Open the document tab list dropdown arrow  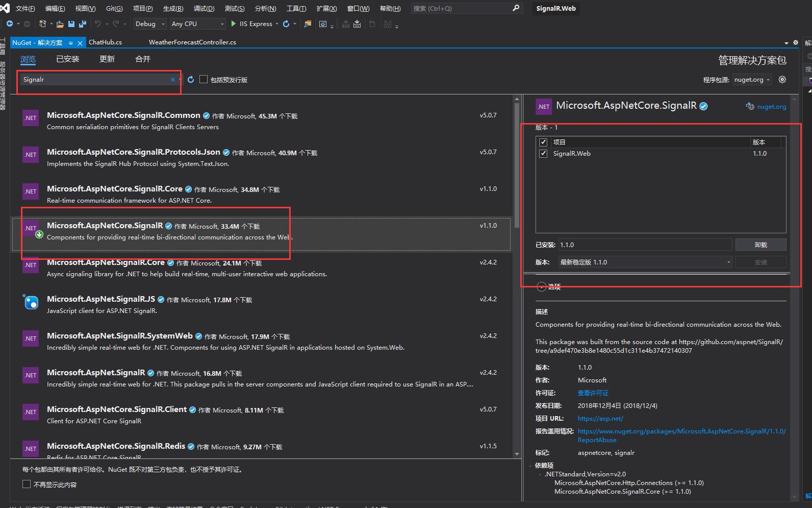tap(786, 43)
